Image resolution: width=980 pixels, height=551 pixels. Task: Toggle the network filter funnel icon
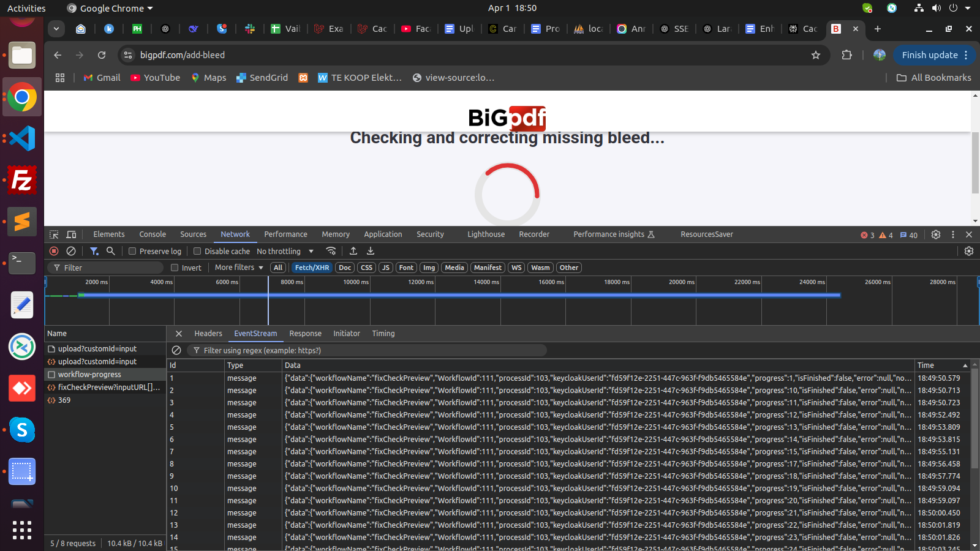(94, 251)
